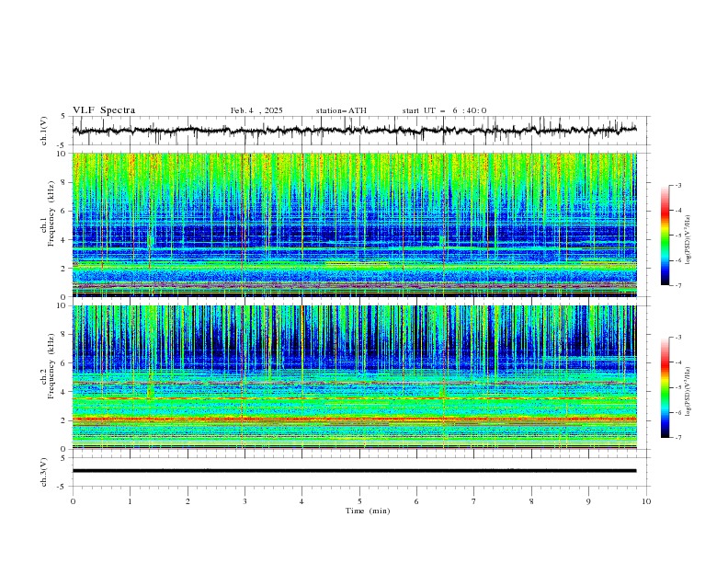Click the 'station=ATH' label
The image size is (728, 563).
[341, 110]
